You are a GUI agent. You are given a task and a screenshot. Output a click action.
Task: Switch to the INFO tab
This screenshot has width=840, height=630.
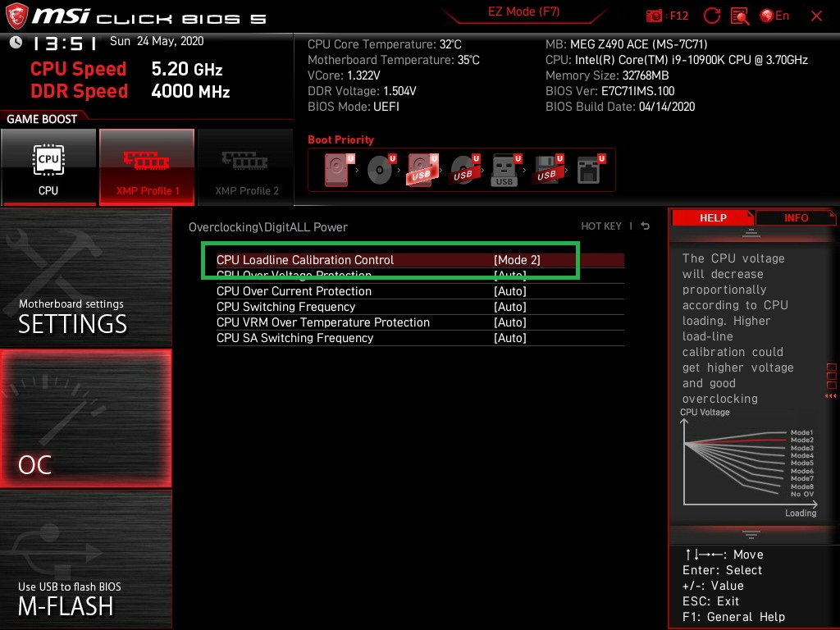pyautogui.click(x=796, y=217)
